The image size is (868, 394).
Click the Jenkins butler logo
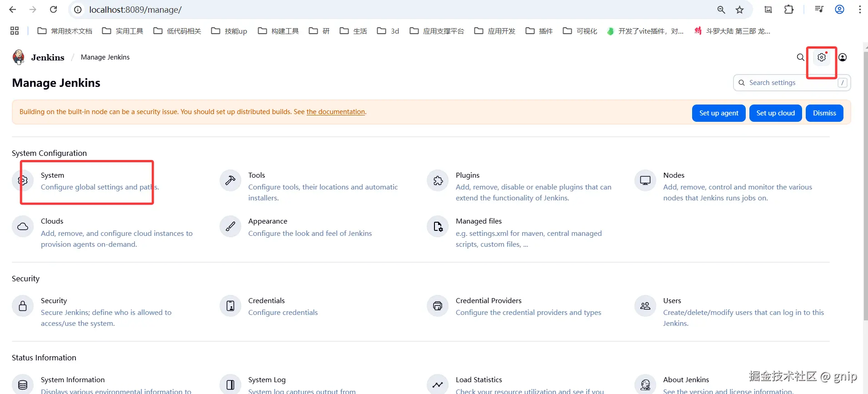click(x=19, y=57)
